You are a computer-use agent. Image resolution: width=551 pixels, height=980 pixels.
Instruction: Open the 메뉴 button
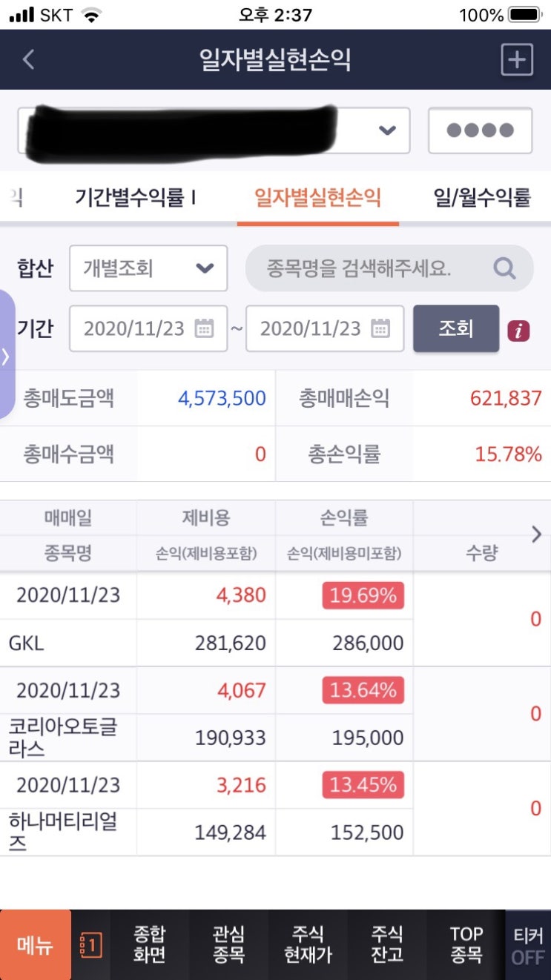(36, 945)
